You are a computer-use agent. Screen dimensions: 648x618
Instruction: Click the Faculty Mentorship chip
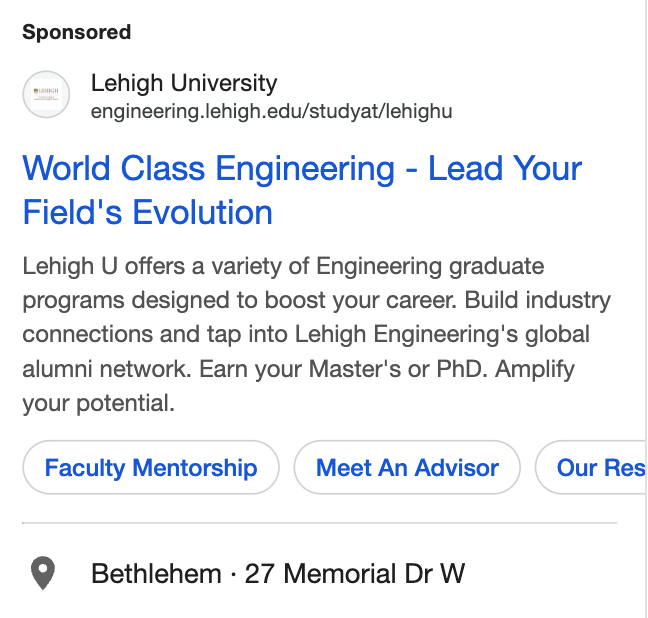pyautogui.click(x=151, y=468)
